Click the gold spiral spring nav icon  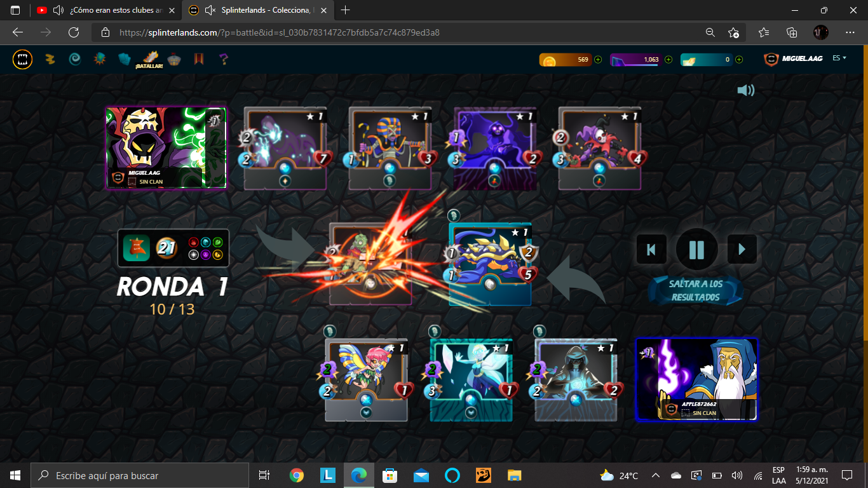click(50, 59)
